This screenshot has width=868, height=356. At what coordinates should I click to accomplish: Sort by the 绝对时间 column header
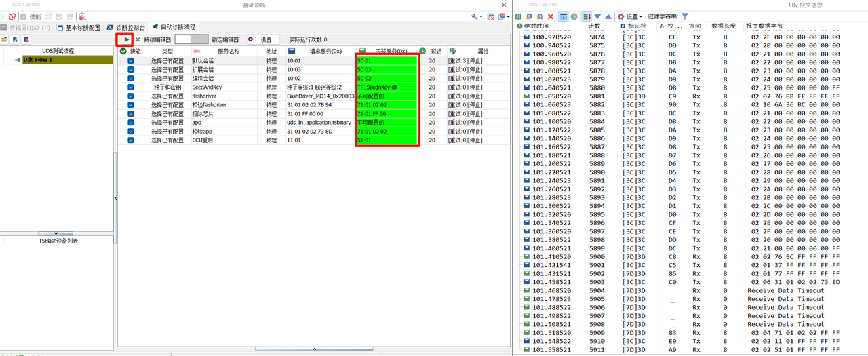click(x=536, y=26)
